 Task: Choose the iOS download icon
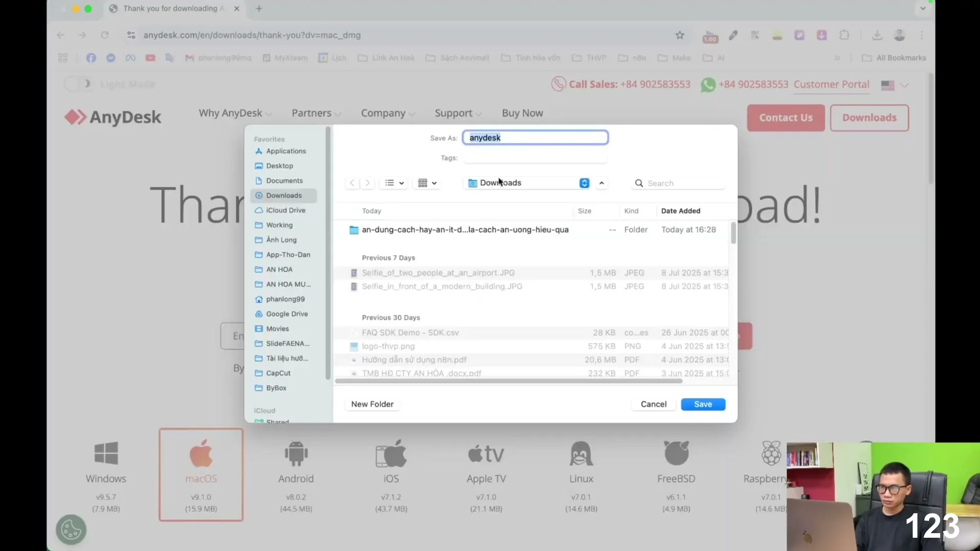(x=391, y=454)
